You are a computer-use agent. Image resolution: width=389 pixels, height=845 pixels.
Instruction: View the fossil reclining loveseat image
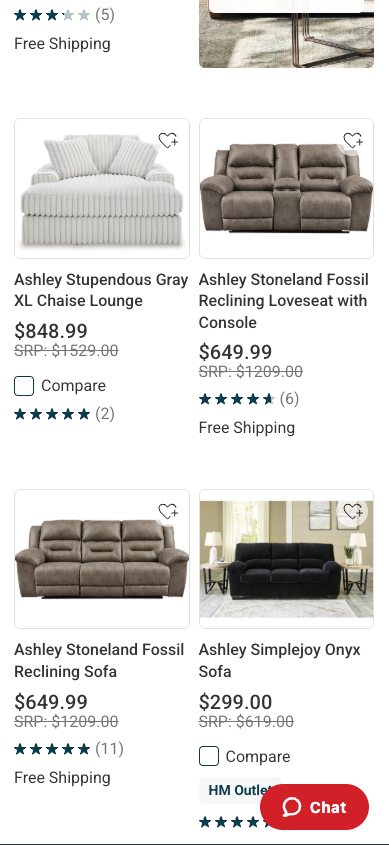(x=286, y=189)
